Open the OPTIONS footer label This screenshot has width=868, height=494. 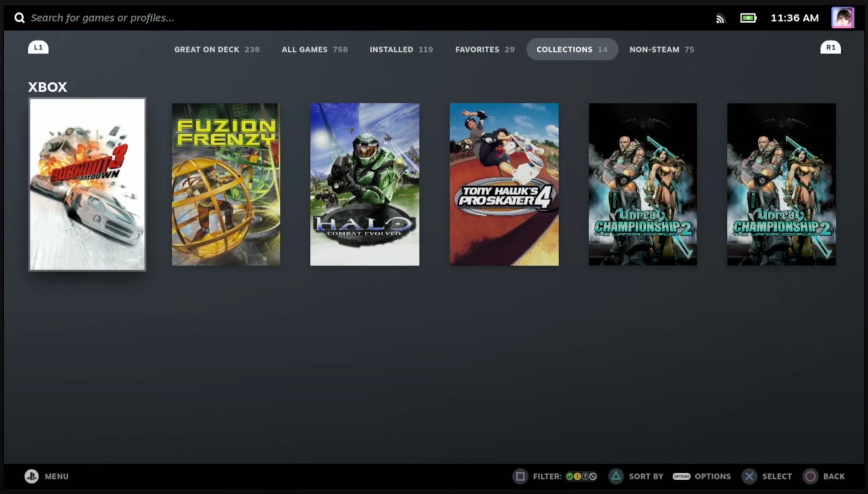713,476
